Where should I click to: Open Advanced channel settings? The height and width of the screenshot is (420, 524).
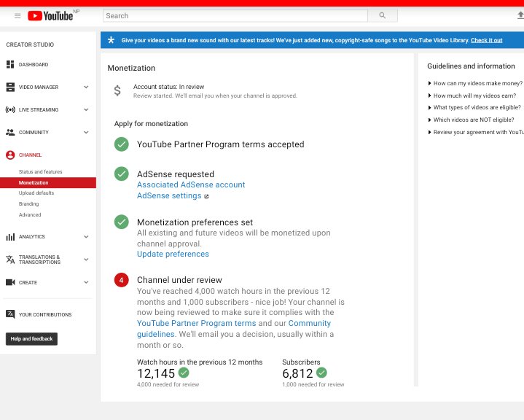[30, 214]
